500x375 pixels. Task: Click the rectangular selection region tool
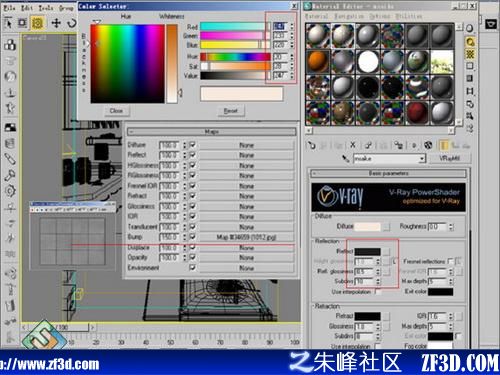coord(23,23)
